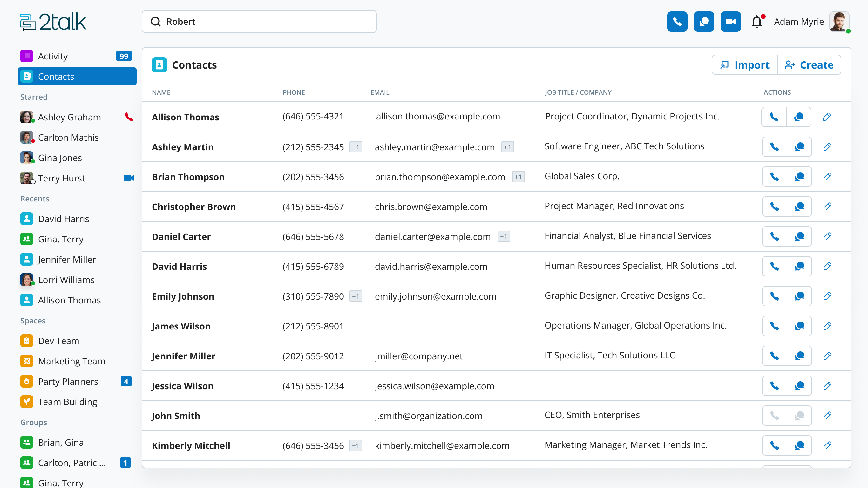Image resolution: width=868 pixels, height=488 pixels.
Task: Message James Wilson
Action: [x=799, y=326]
